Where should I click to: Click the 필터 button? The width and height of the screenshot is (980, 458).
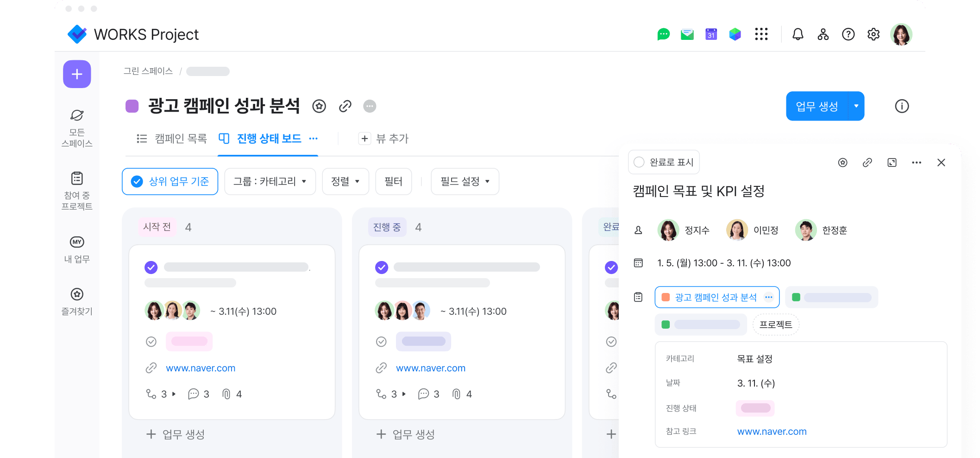click(393, 182)
